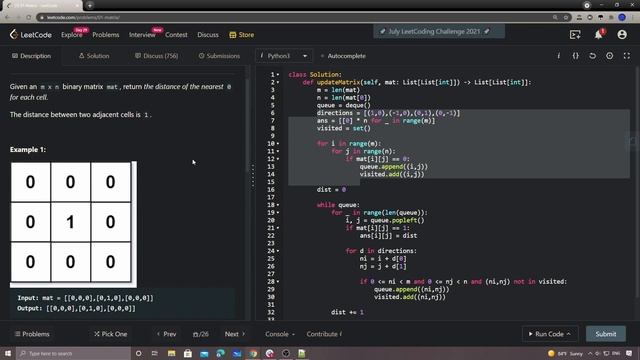640x360 pixels.
Task: Click the curly braces format code icon
Action: click(x=576, y=56)
